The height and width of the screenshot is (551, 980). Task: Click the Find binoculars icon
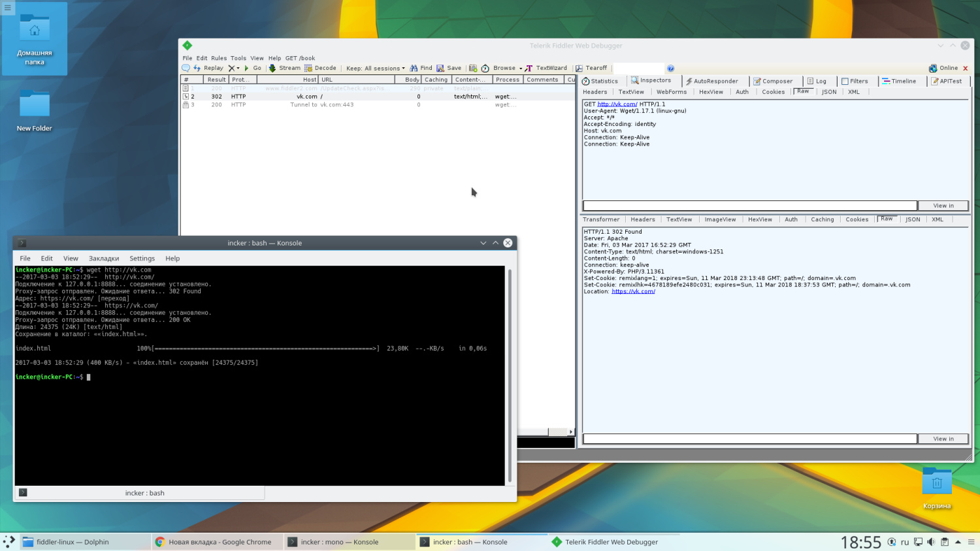[x=414, y=68]
